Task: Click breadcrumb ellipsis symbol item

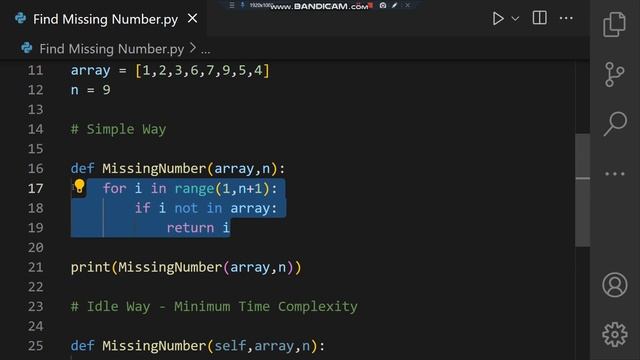Action: click(x=206, y=51)
